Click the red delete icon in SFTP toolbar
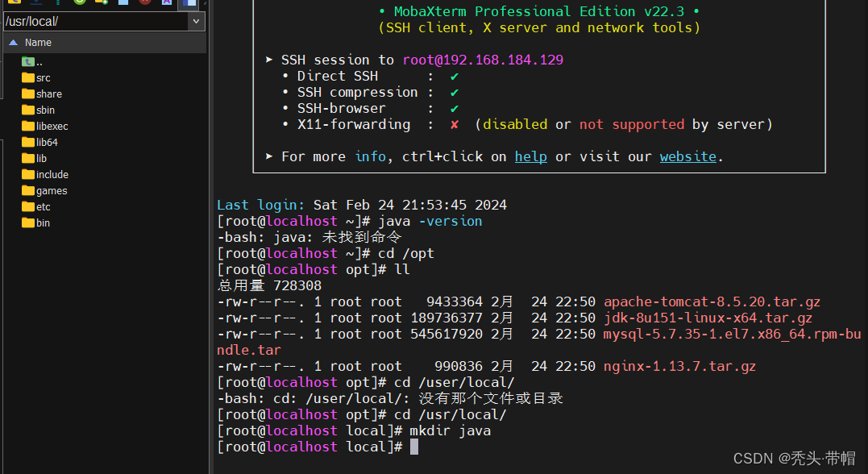This screenshot has width=868, height=474. (x=145, y=4)
